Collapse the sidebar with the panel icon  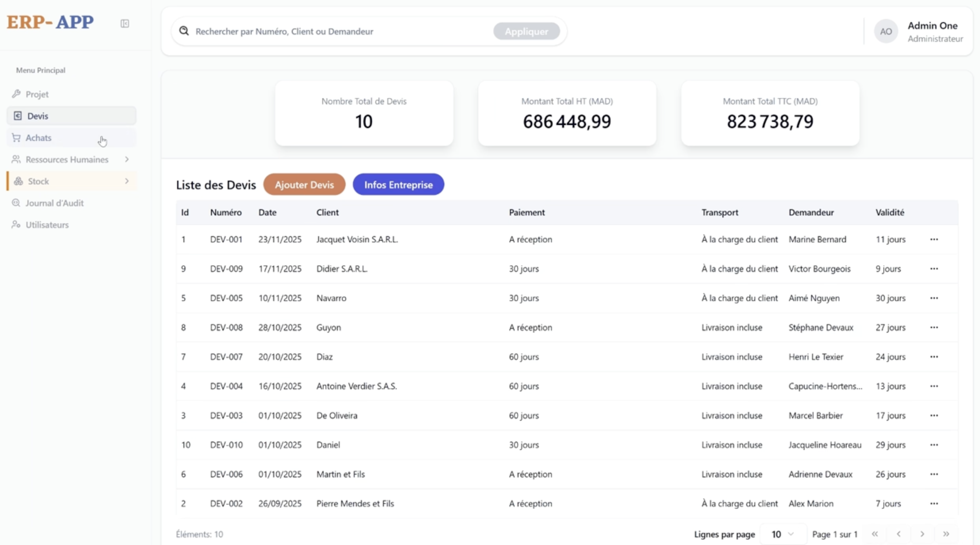pyautogui.click(x=125, y=23)
